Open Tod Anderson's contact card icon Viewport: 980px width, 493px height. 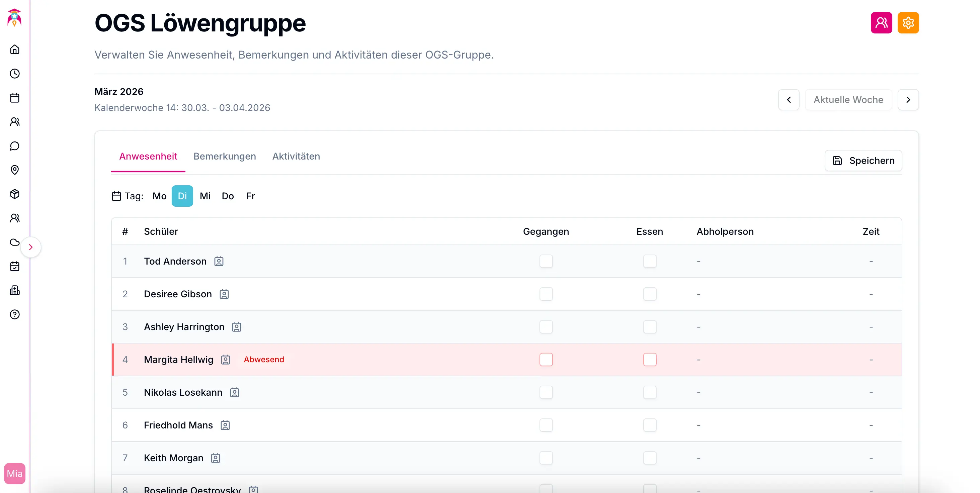point(219,262)
